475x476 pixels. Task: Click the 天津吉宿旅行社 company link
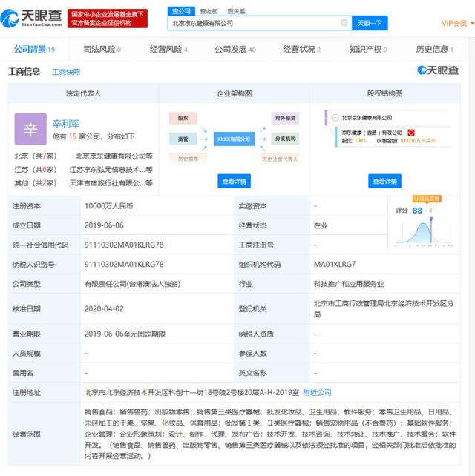pos(111,183)
